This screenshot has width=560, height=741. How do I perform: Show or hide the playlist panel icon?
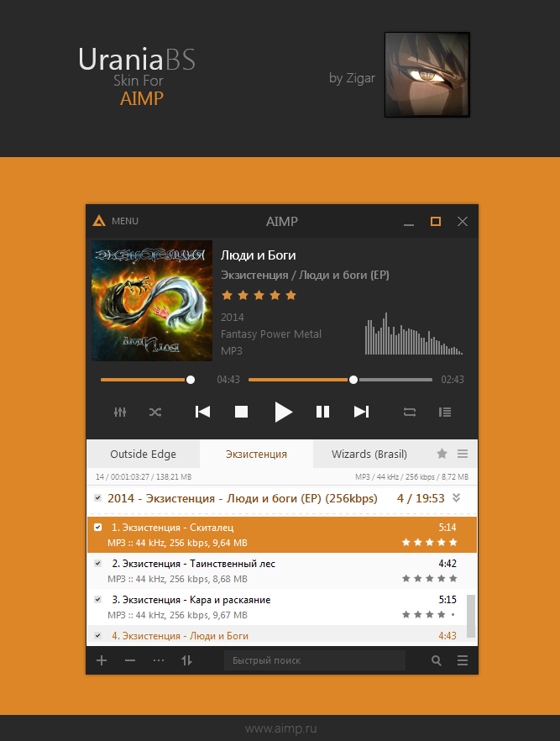445,412
